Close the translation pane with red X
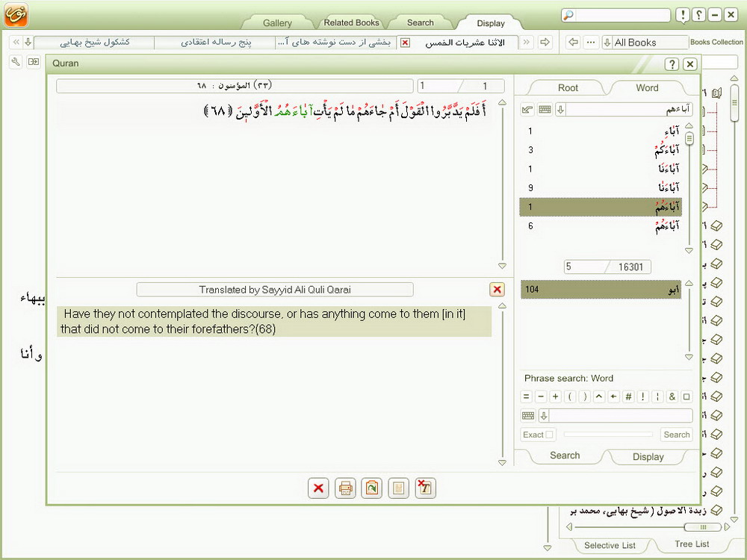 click(x=497, y=289)
